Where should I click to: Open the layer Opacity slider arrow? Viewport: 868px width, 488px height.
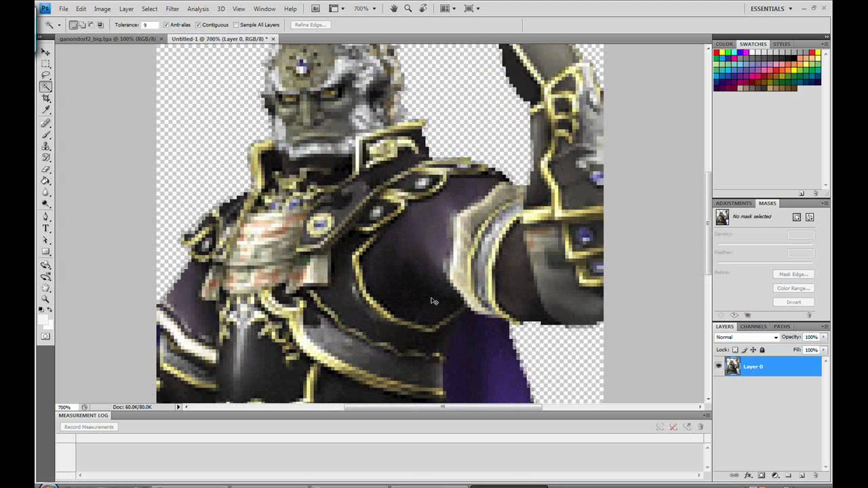[x=824, y=338]
